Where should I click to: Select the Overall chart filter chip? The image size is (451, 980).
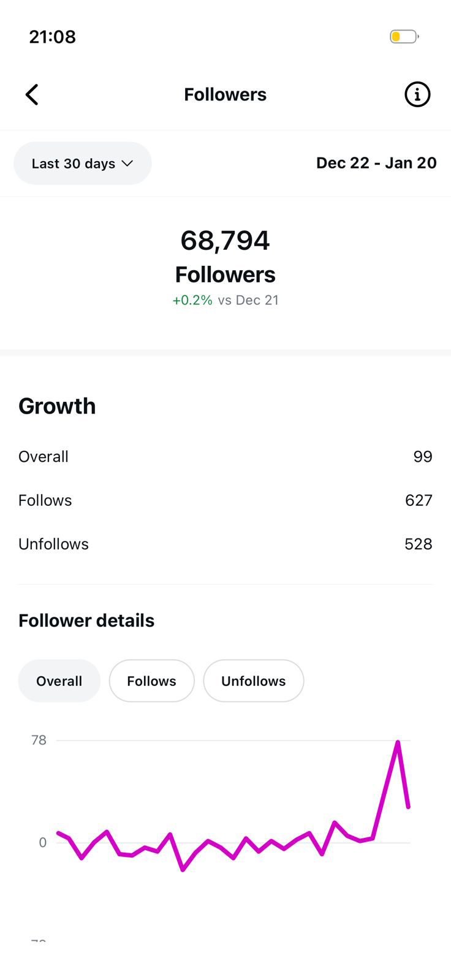[x=59, y=681]
